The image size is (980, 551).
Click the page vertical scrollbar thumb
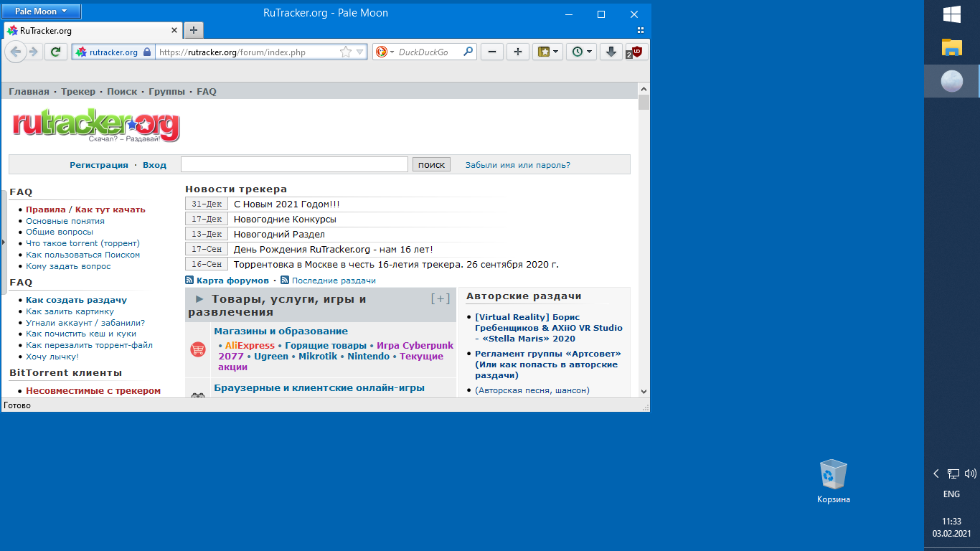644,101
